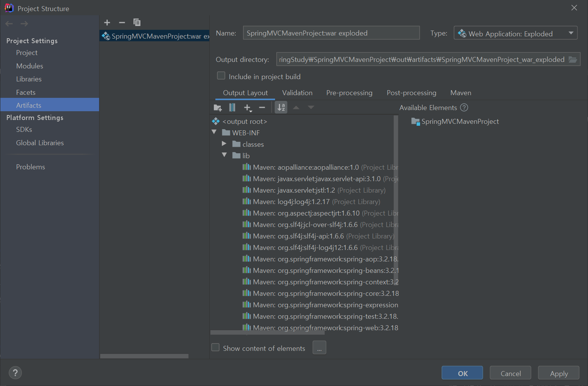Screen dimensions: 588x386
Task: Click the Cancel button
Action: (x=510, y=373)
